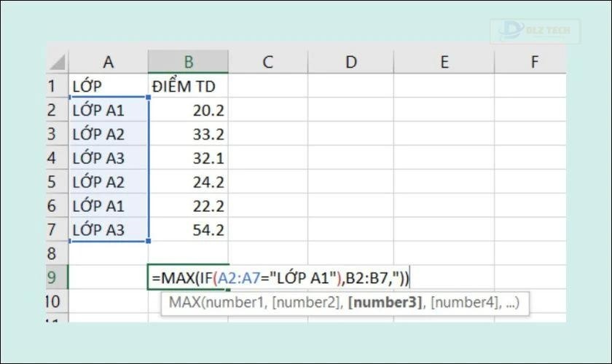Click the cell showing 54.2
The height and width of the screenshot is (364, 612).
[188, 231]
